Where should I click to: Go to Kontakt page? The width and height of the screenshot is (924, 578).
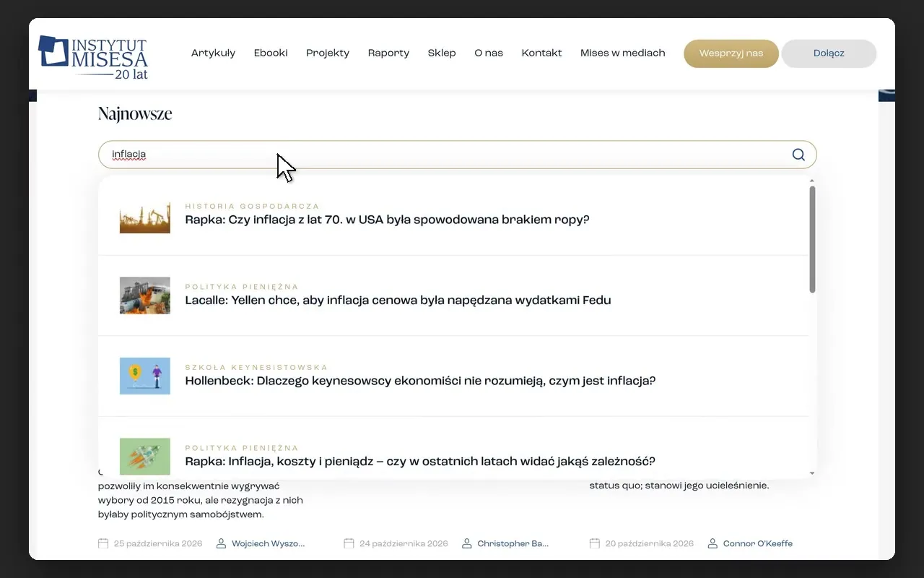[x=541, y=53]
